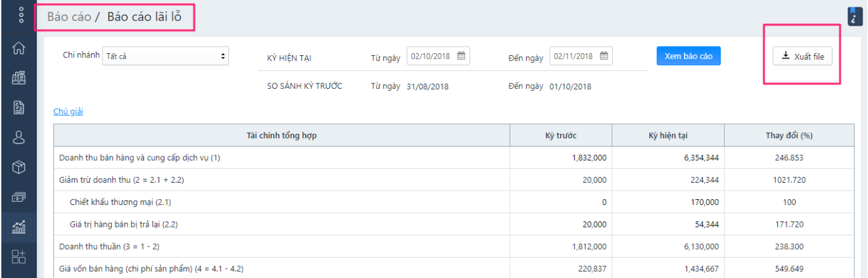Image resolution: width=868 pixels, height=278 pixels.
Task: Click the change value 171.720
Action: pos(789,225)
